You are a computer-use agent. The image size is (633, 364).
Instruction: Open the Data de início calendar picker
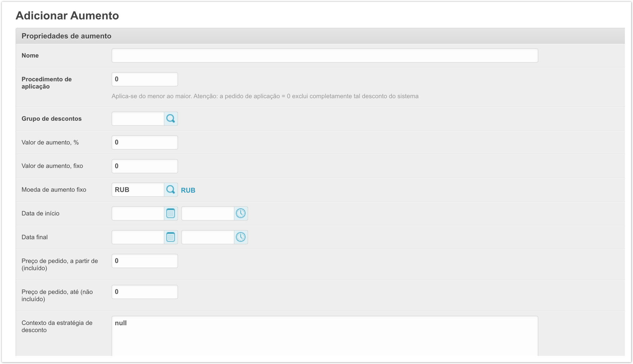pos(171,214)
